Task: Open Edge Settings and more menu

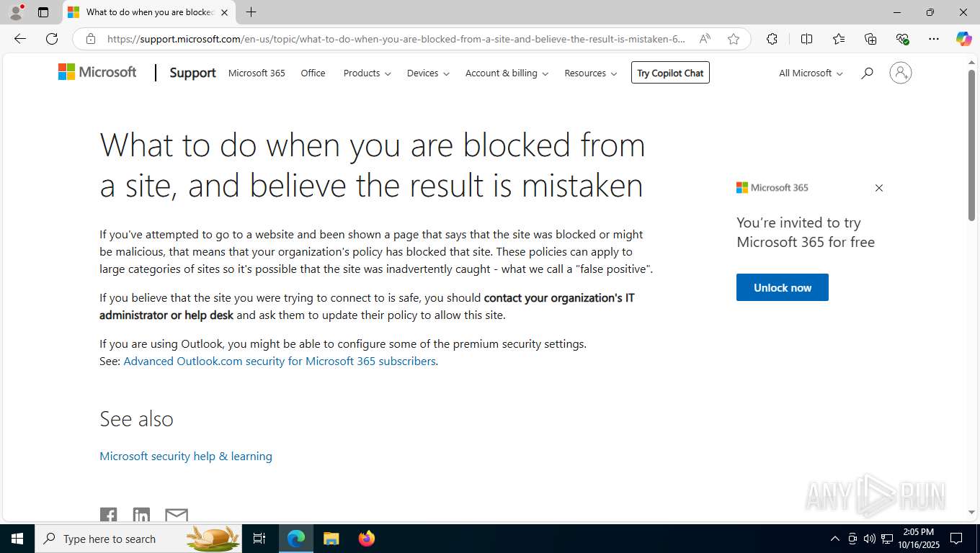Action: (x=934, y=39)
